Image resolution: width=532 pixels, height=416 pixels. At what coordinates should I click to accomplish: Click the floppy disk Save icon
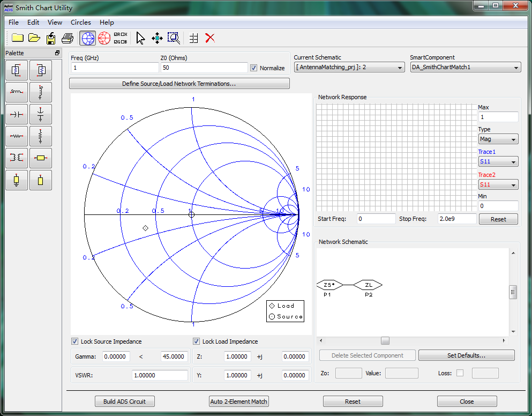coord(51,38)
